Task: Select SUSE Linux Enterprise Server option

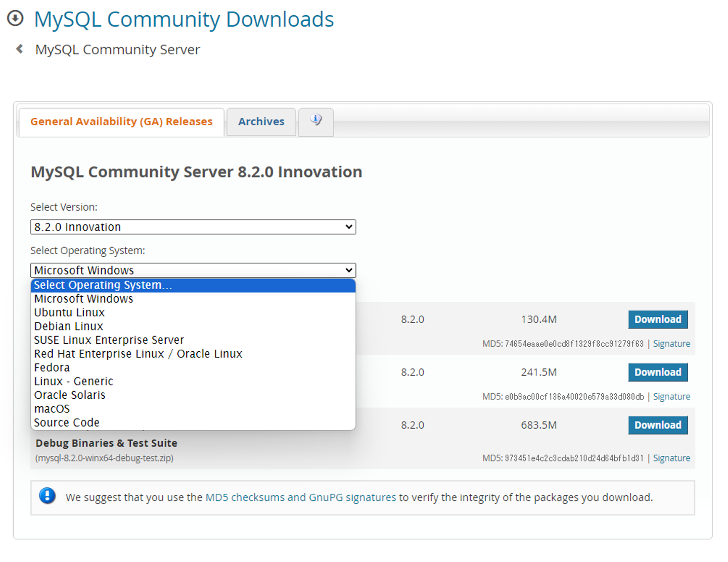Action: coord(109,340)
